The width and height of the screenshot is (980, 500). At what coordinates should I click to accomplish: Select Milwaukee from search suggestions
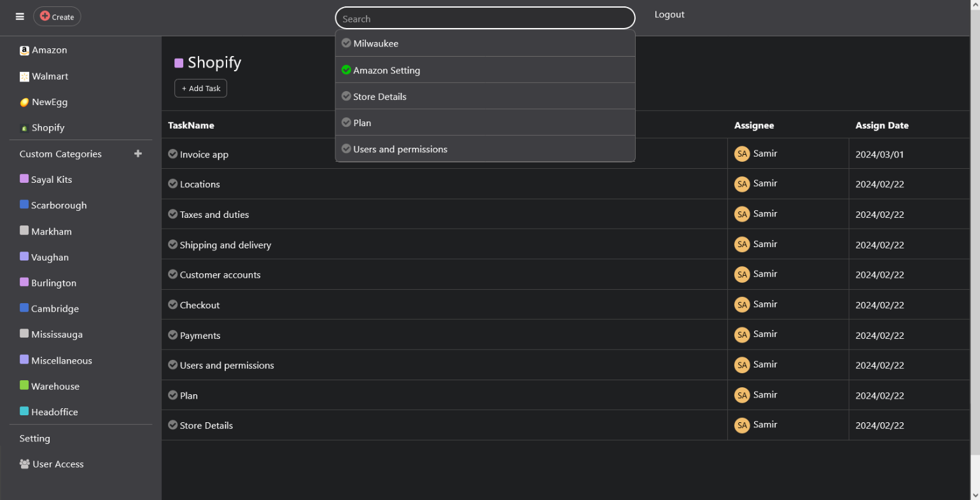[x=375, y=44]
